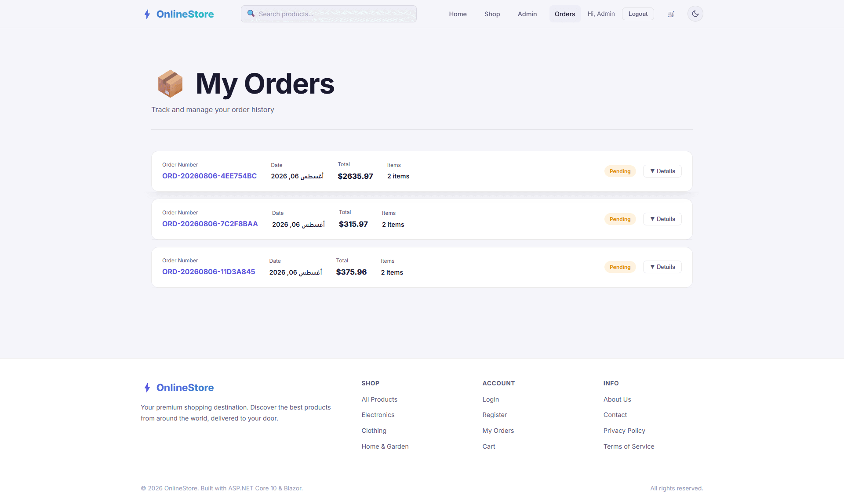Click the magnifier icon in search bar
The height and width of the screenshot is (504, 844).
tap(251, 14)
